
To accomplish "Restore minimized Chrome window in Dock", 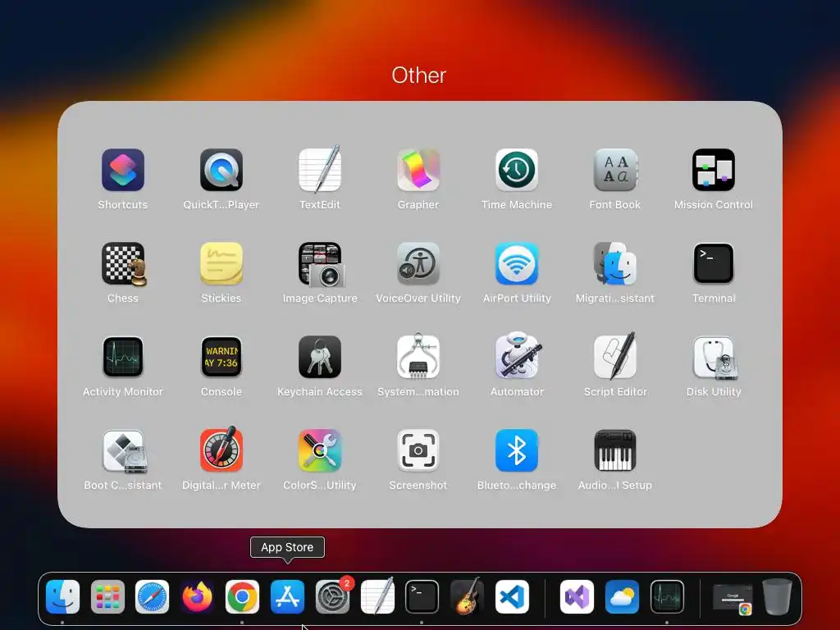I will point(733,598).
